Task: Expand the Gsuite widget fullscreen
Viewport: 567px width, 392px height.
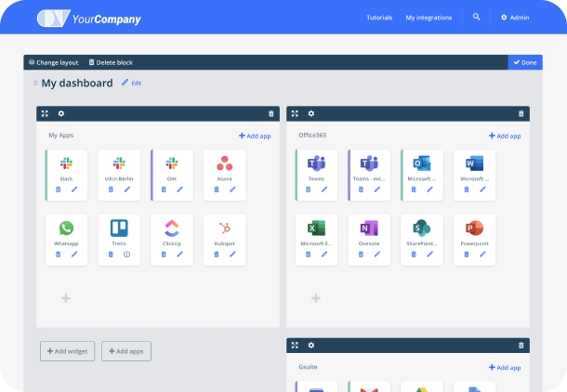Action: point(295,346)
